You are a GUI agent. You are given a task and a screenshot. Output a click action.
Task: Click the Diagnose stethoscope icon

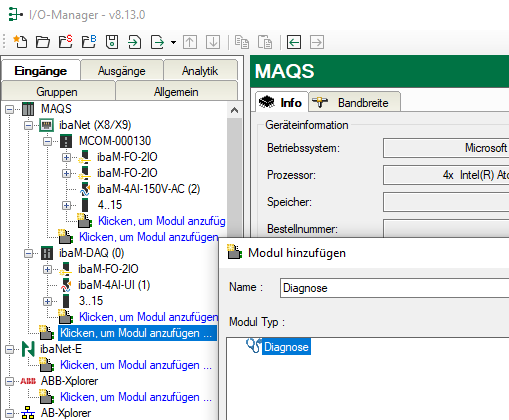[254, 346]
